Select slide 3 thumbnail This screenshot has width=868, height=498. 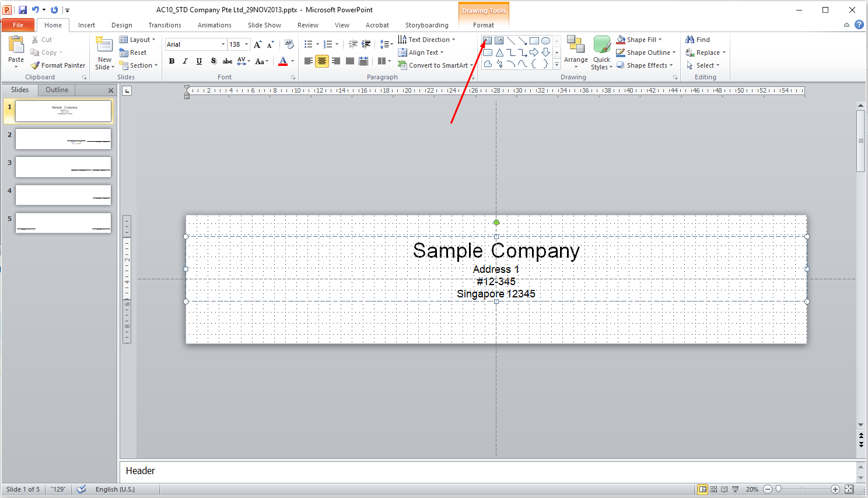[63, 167]
